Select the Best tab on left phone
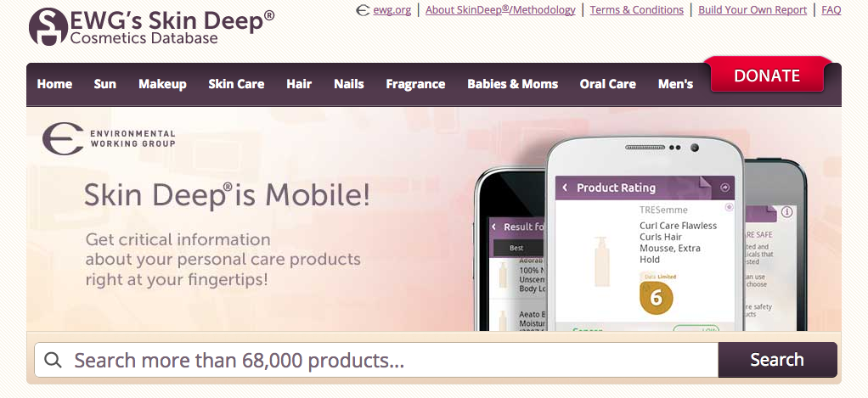Viewport: 868px width, 398px height. point(516,248)
